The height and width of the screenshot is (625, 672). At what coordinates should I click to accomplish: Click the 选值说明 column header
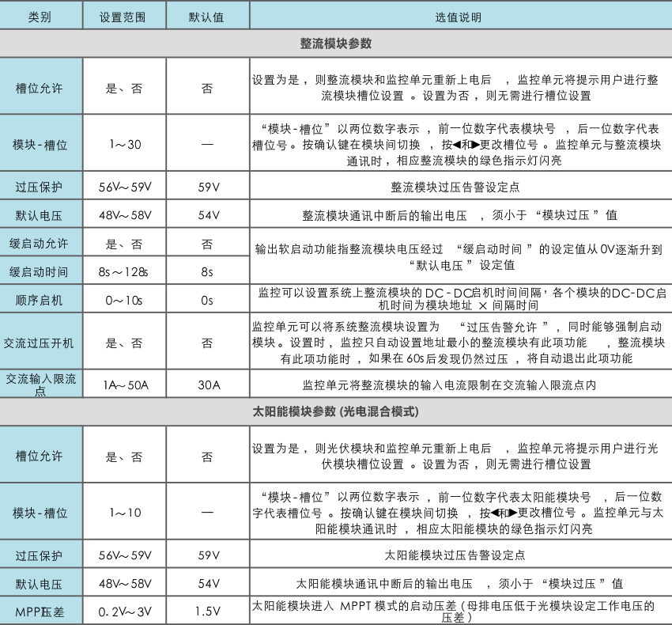point(459,17)
